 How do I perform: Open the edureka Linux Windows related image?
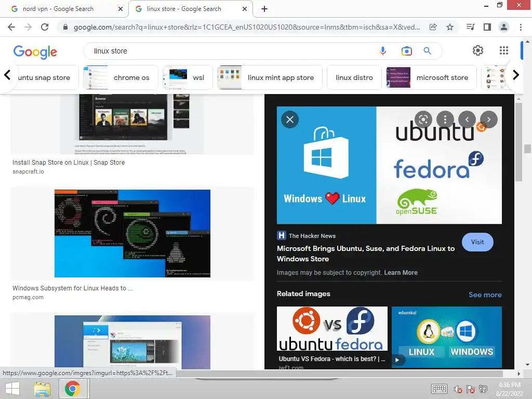446,337
